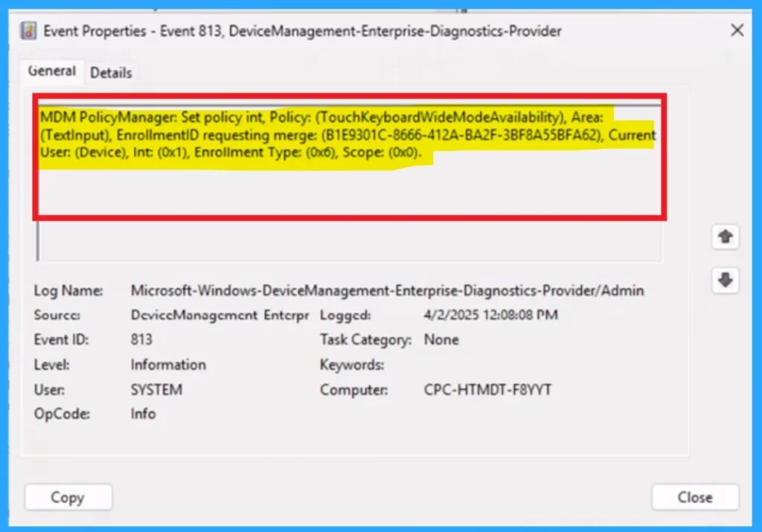Click the User value SYSTEM
Viewport: 762px width, 532px height.
(156, 390)
